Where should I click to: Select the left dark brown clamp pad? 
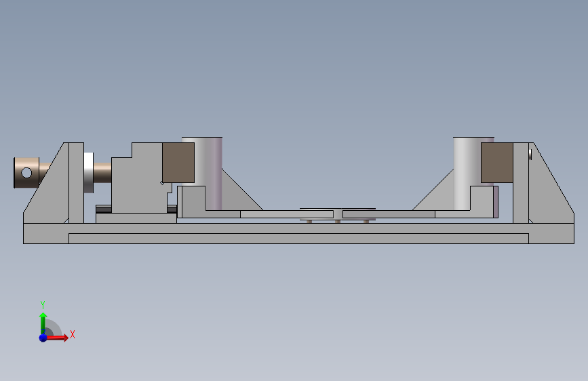pyautogui.click(x=178, y=163)
